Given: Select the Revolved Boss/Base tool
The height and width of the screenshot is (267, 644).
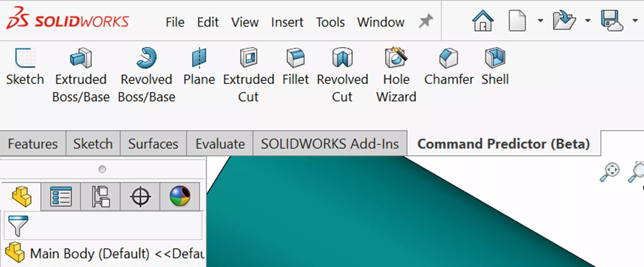Looking at the screenshot, I should (146, 58).
